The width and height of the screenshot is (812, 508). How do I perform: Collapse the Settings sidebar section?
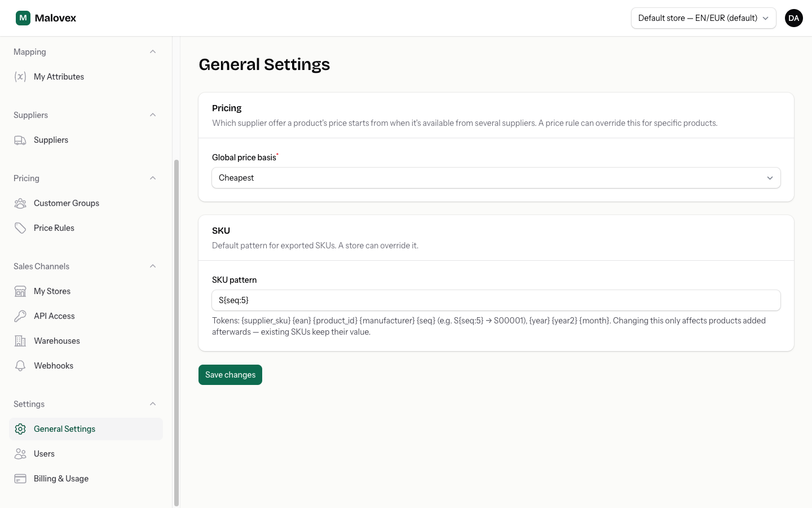click(153, 404)
